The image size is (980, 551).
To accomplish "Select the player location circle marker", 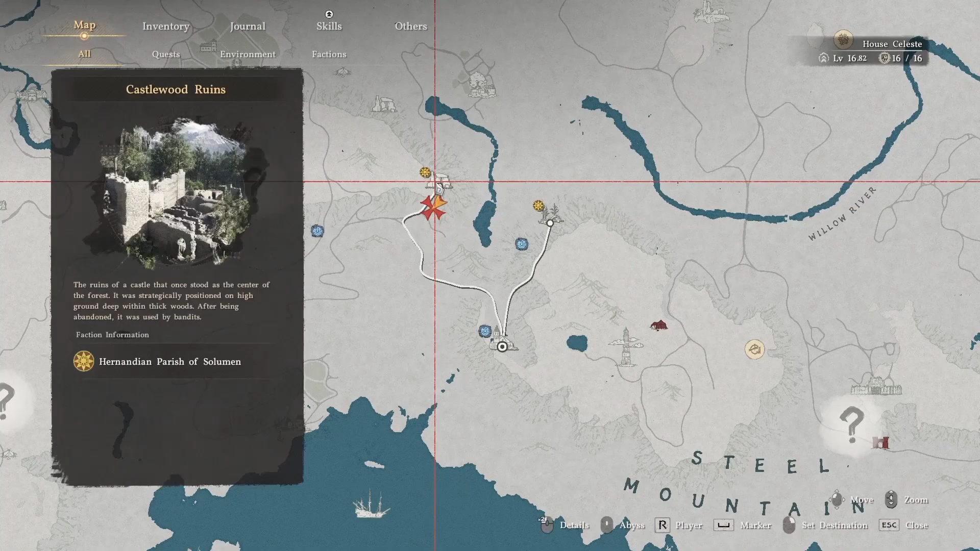I will 502,347.
